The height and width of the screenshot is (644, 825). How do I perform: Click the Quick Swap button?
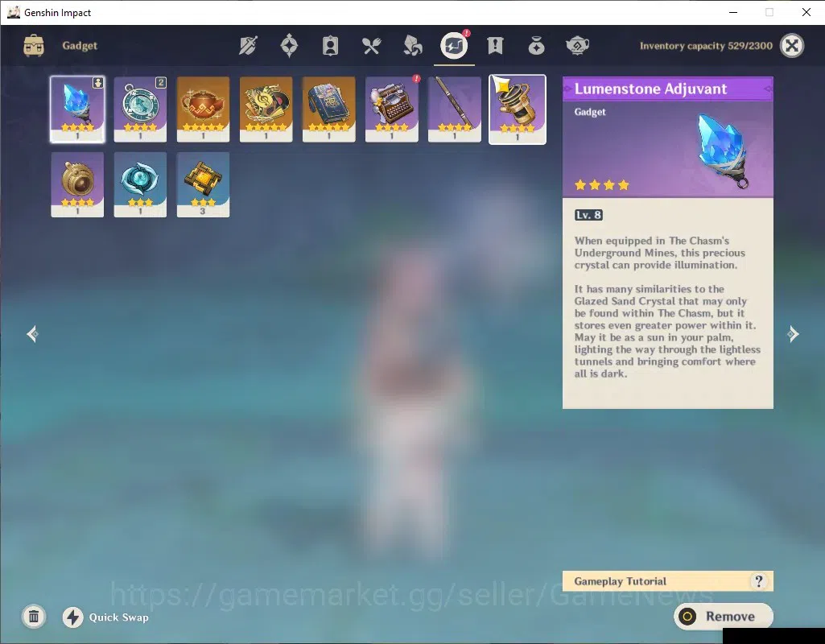(105, 617)
